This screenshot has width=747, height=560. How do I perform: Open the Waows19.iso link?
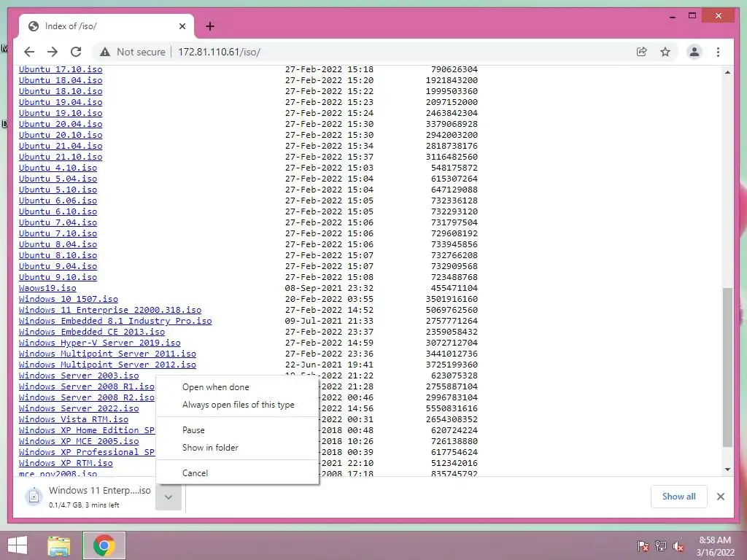[x=47, y=288]
